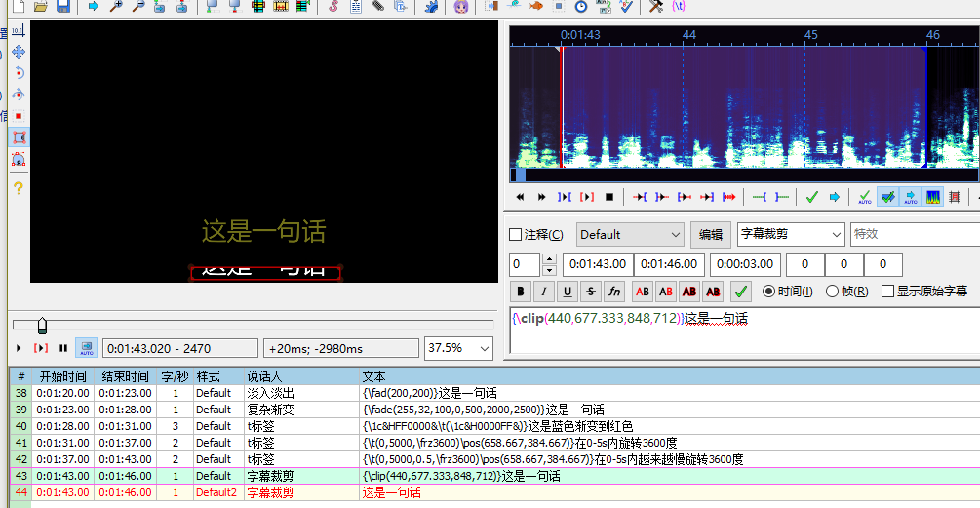Click the fn font face button

(614, 292)
